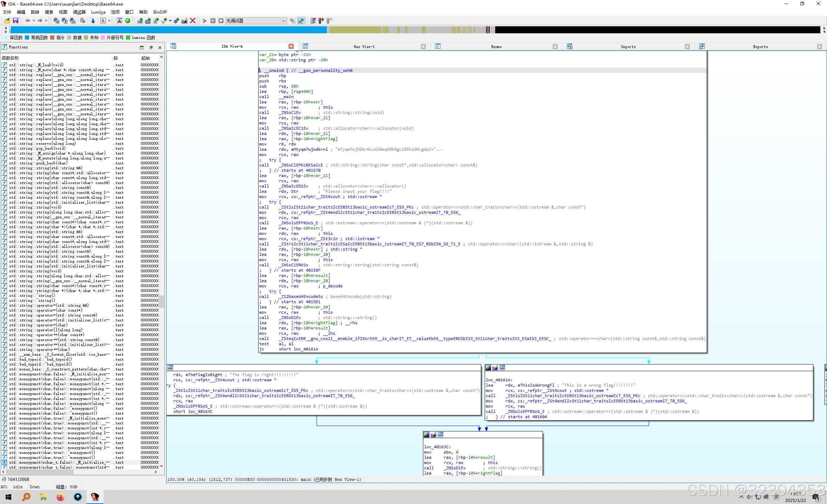827x504 pixels.
Task: Click the blue jump-to-address arrow icon
Action: click(93, 20)
